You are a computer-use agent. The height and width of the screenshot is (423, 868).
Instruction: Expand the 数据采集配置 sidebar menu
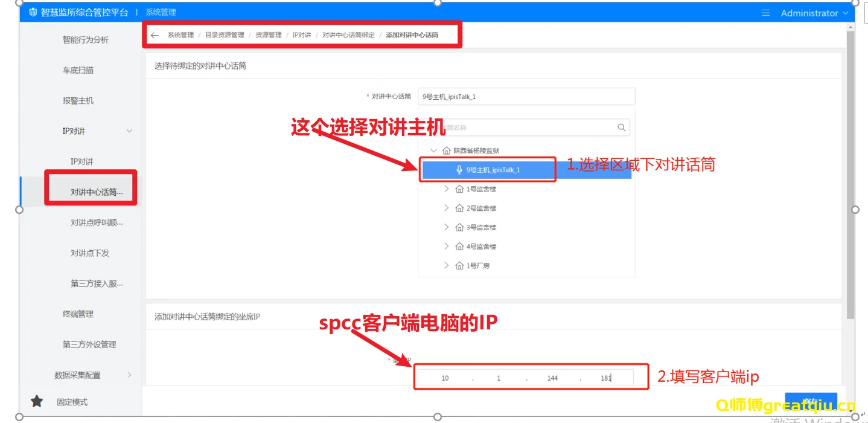click(129, 375)
